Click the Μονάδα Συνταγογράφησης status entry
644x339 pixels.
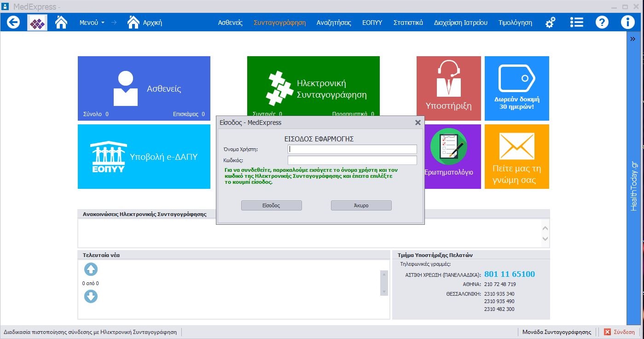click(x=557, y=332)
